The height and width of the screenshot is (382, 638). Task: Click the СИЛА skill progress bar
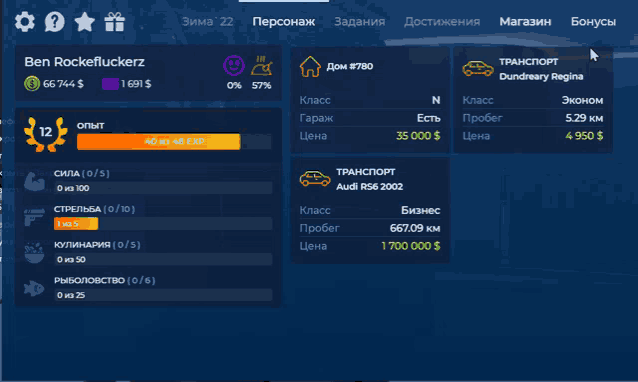[163, 188]
